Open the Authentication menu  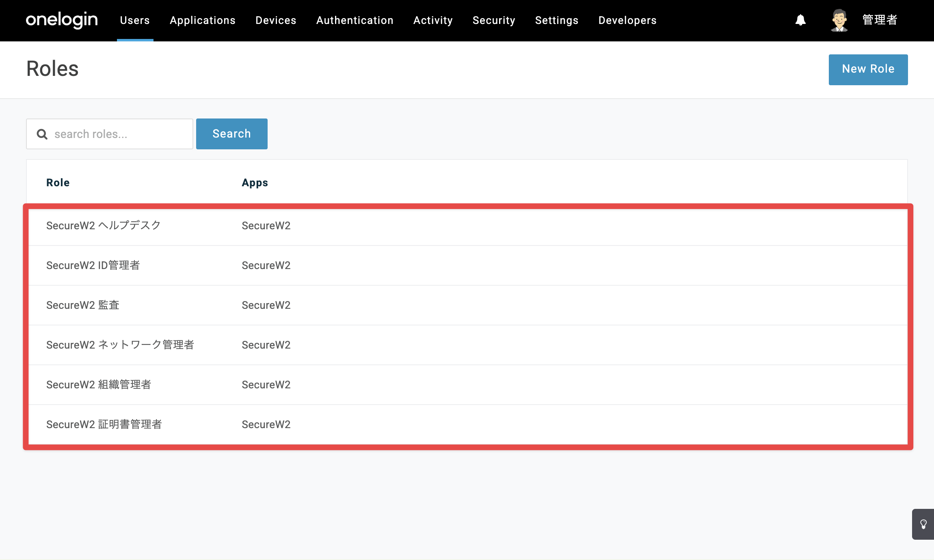tap(355, 20)
